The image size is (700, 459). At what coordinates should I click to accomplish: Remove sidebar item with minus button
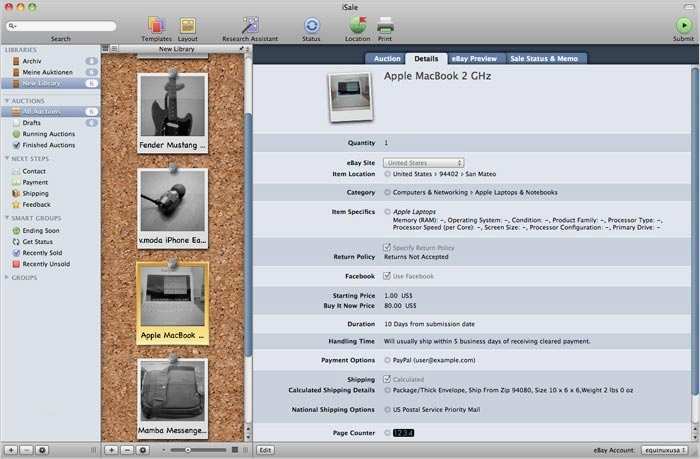[x=26, y=450]
